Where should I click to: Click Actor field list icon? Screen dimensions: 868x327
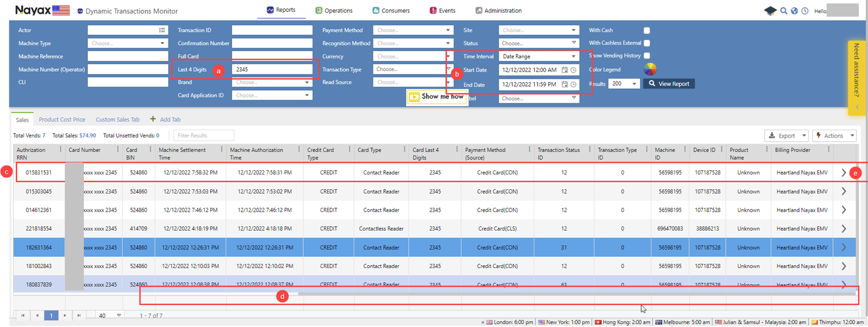pos(163,30)
